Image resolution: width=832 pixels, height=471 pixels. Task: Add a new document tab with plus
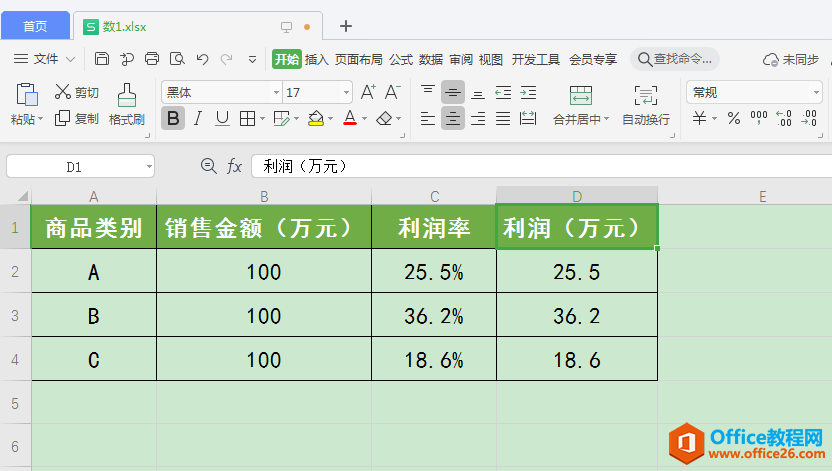(346, 25)
